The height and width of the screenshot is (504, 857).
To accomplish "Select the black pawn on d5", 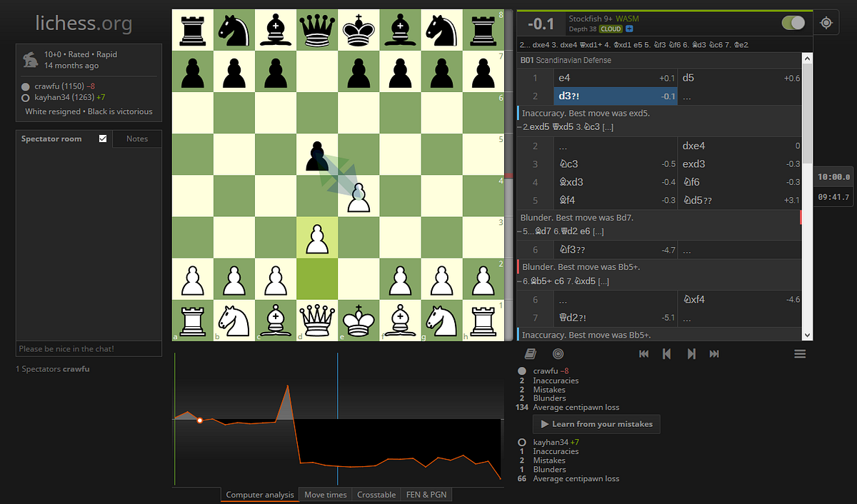I will point(316,155).
